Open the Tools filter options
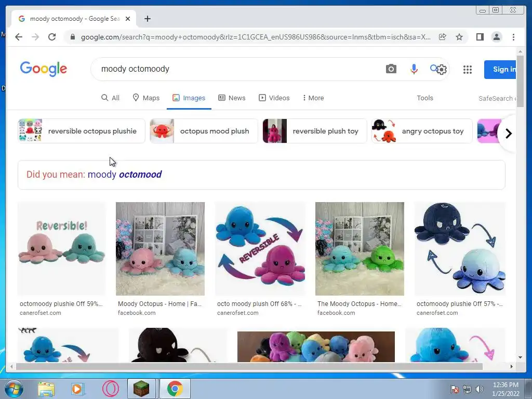532x399 pixels. coord(425,98)
